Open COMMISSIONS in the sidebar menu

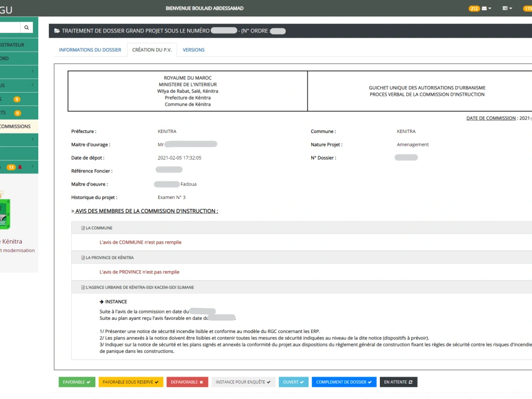point(19,126)
